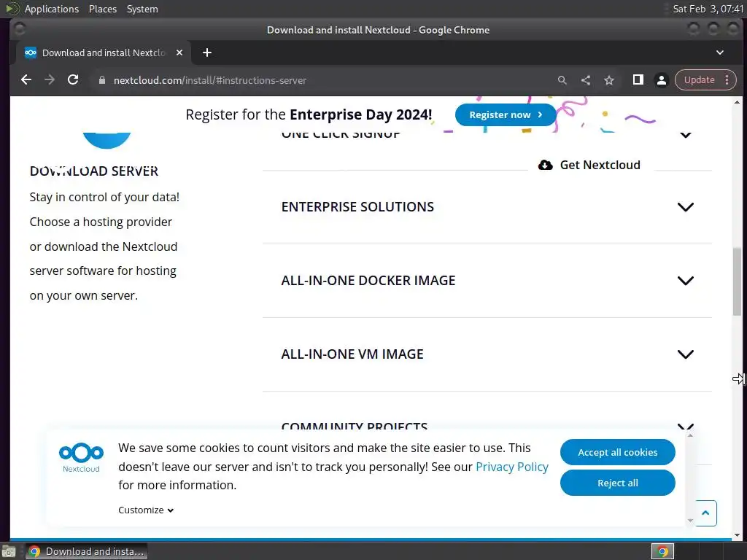Open the System menu

point(142,9)
